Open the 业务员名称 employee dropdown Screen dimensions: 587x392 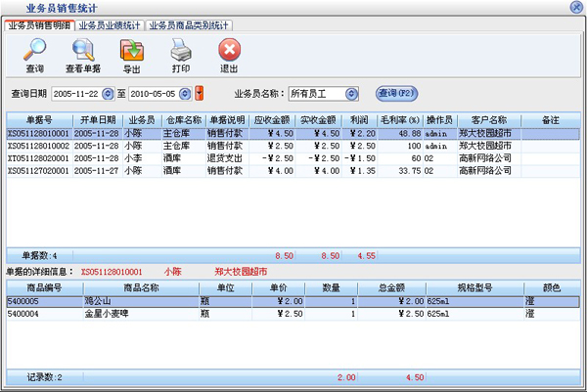pyautogui.click(x=358, y=94)
